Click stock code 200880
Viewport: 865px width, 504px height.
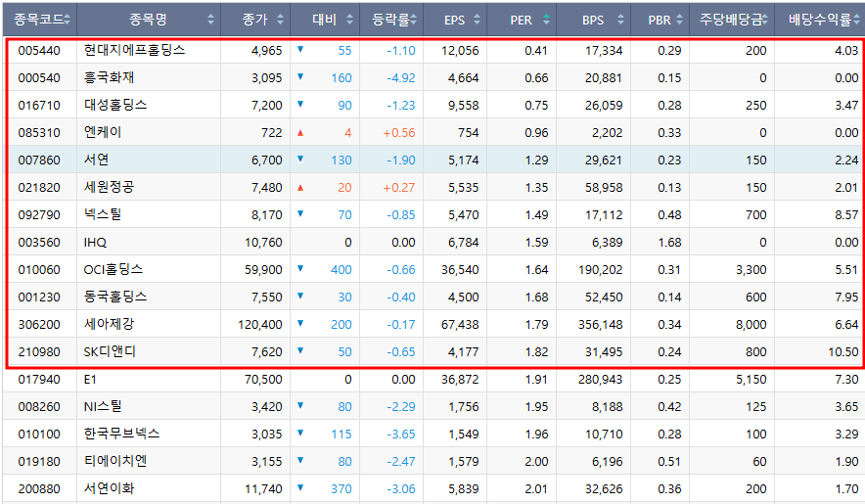click(39, 489)
